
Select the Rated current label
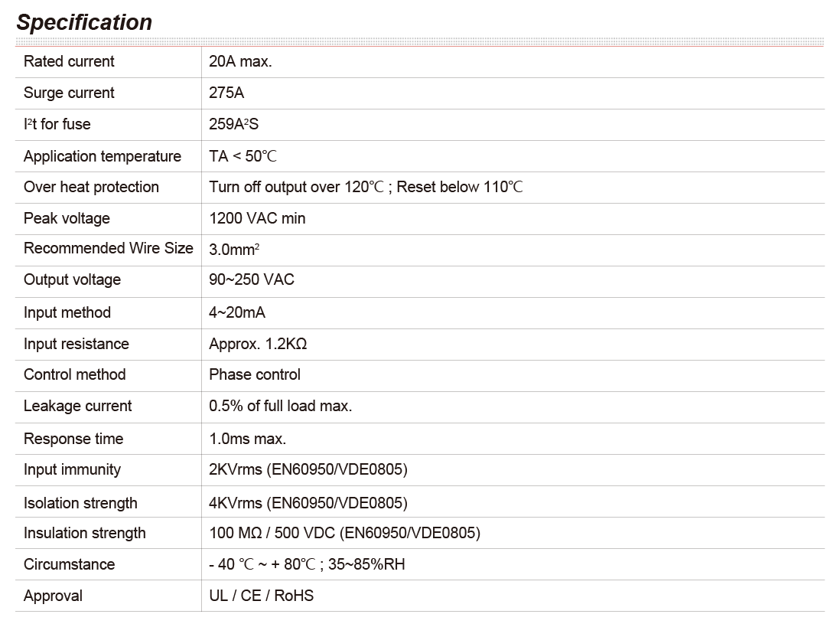(x=69, y=61)
